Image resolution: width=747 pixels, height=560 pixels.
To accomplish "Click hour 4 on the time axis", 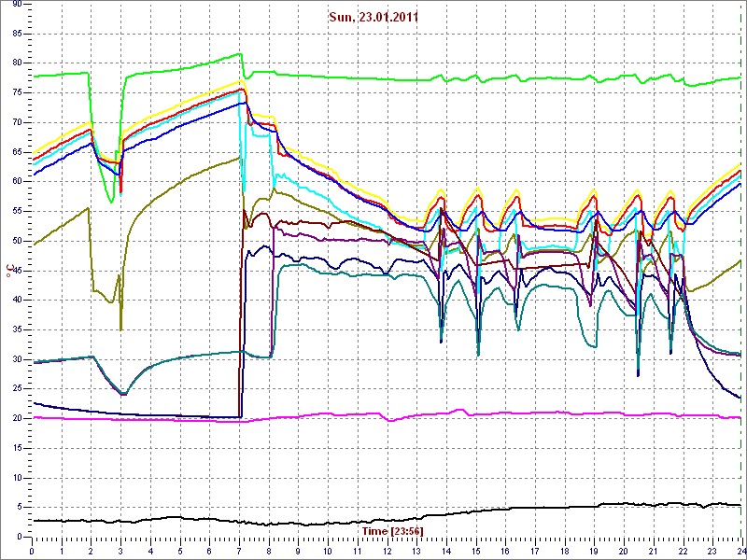I will click(150, 551).
